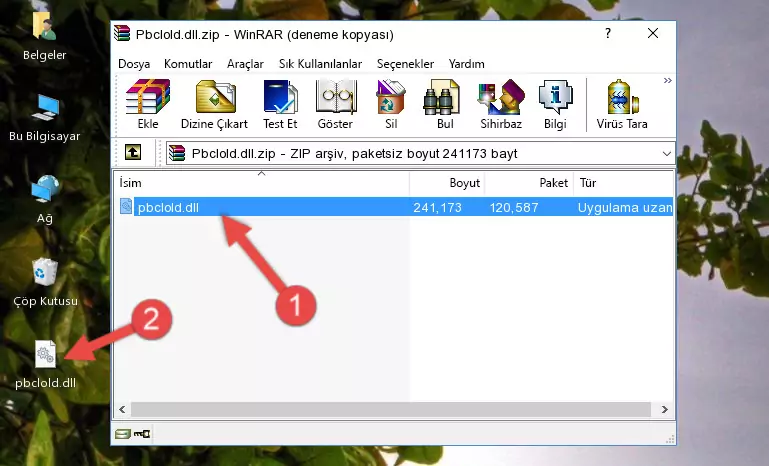Select the pbclold.dll desktop file
The width and height of the screenshot is (769, 466).
(45, 365)
